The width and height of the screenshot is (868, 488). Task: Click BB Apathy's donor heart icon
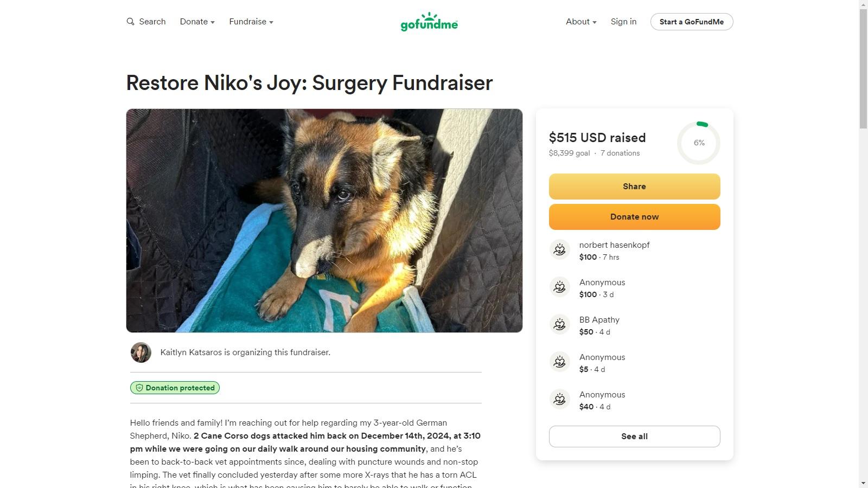[559, 325]
